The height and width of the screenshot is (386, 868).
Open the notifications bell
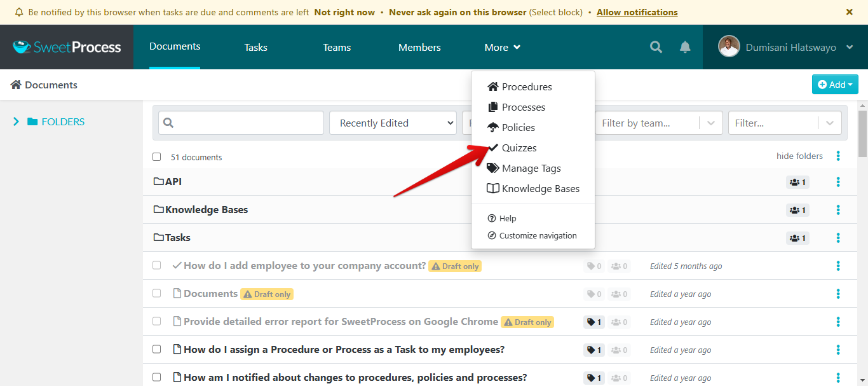tap(685, 47)
